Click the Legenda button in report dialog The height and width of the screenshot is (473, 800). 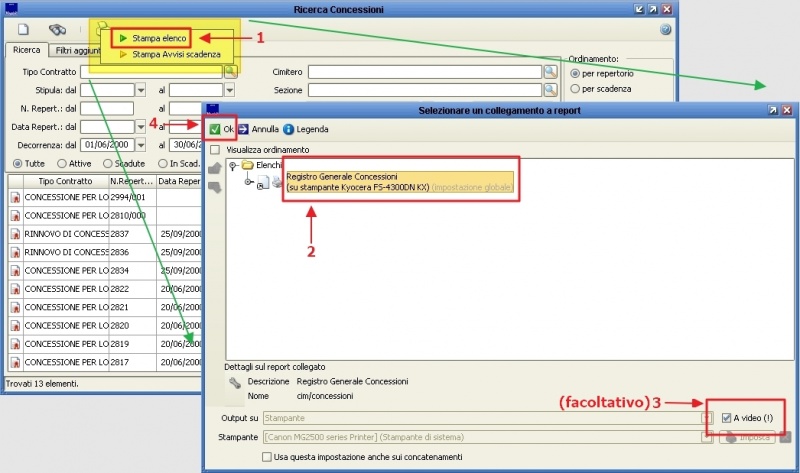(306, 129)
